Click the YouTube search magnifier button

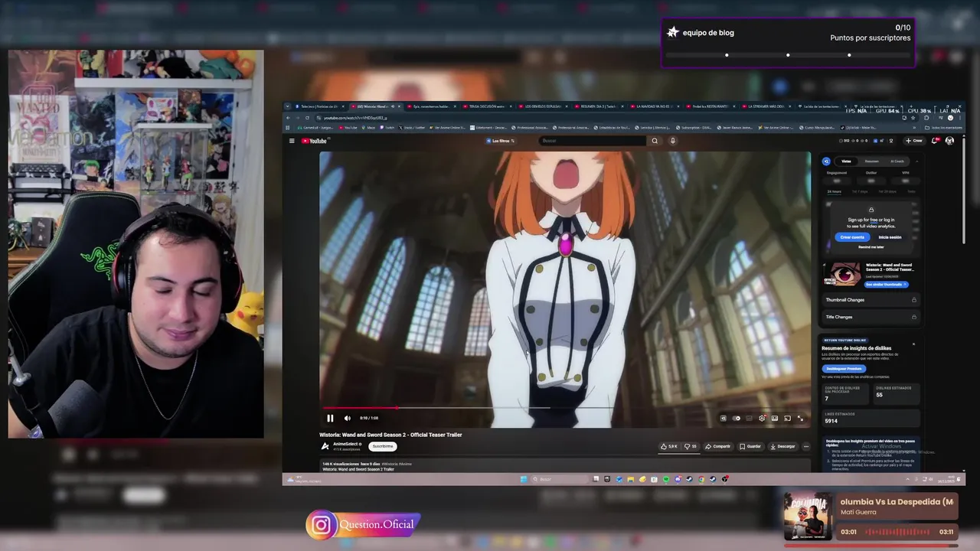[655, 141]
